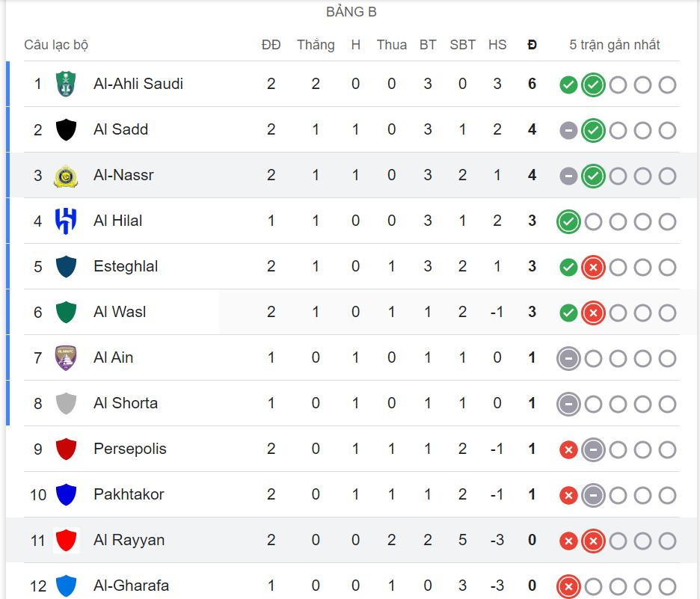Image resolution: width=700 pixels, height=599 pixels.
Task: Click the Al Hilal blue club logo
Action: tap(67, 221)
